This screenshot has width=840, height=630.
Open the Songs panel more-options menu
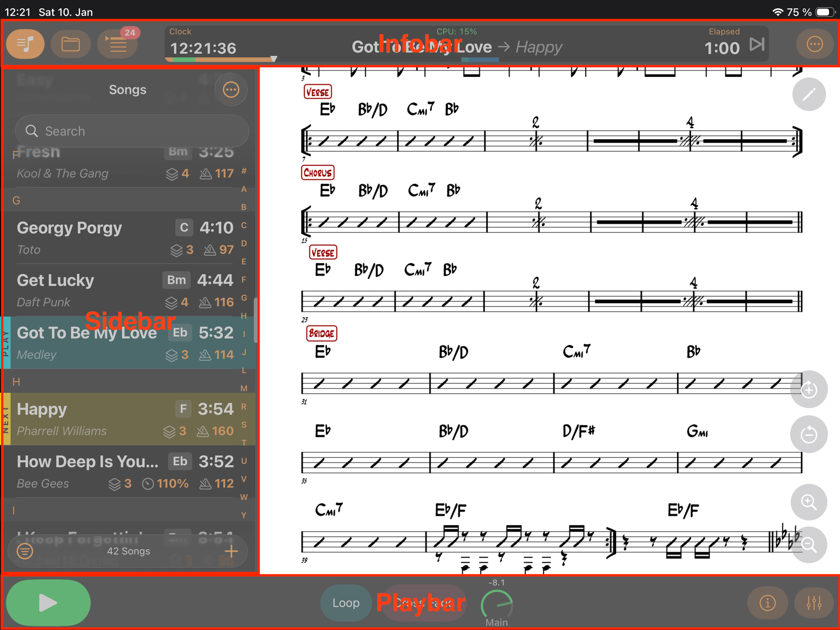click(231, 90)
